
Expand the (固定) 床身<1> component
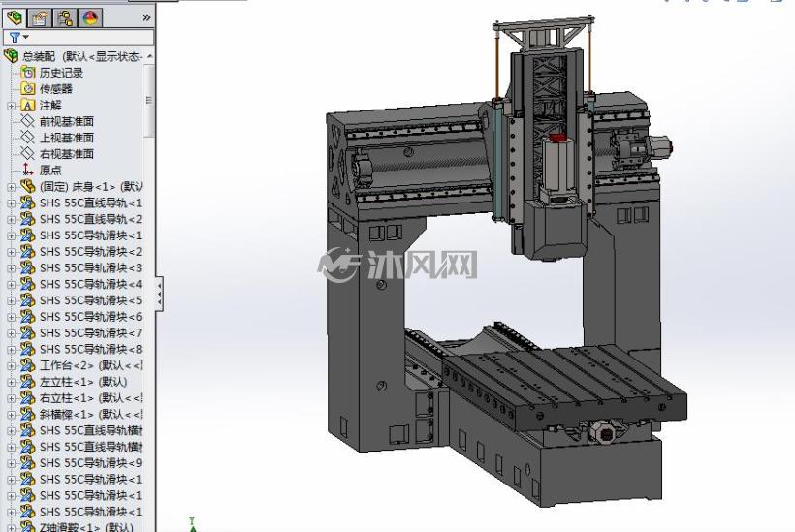pyautogui.click(x=12, y=187)
